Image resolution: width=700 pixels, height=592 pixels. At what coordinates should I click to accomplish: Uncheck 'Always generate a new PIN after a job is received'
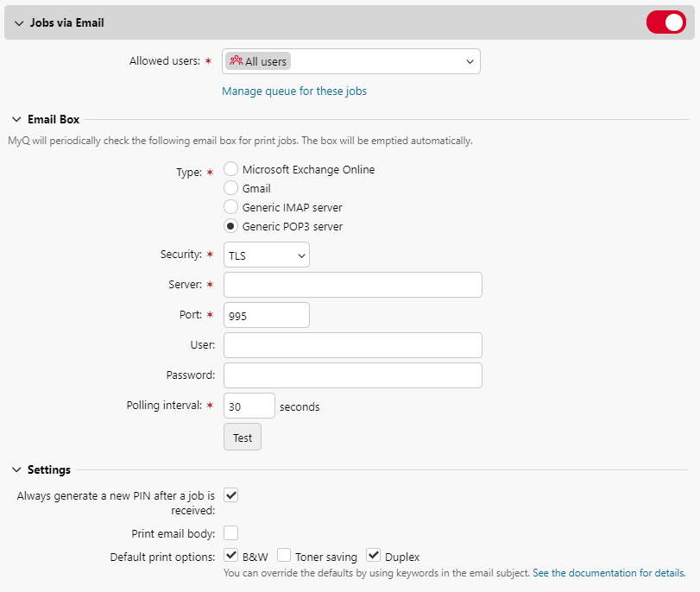pyautogui.click(x=230, y=495)
